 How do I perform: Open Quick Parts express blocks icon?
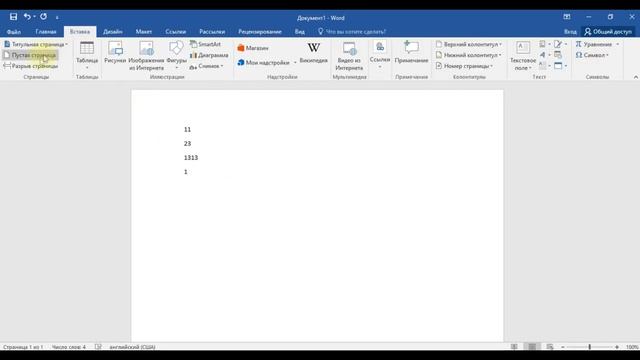coord(544,44)
